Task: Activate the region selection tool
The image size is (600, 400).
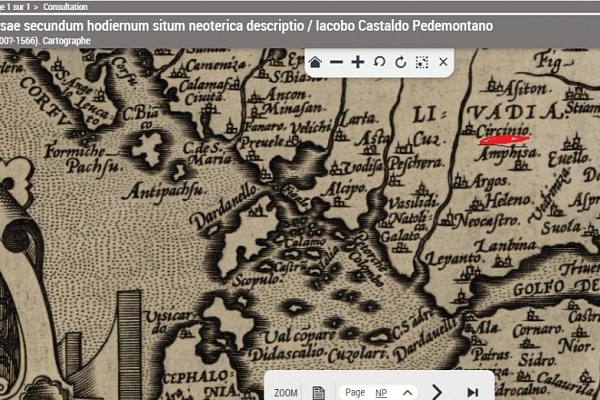Action: tap(422, 62)
